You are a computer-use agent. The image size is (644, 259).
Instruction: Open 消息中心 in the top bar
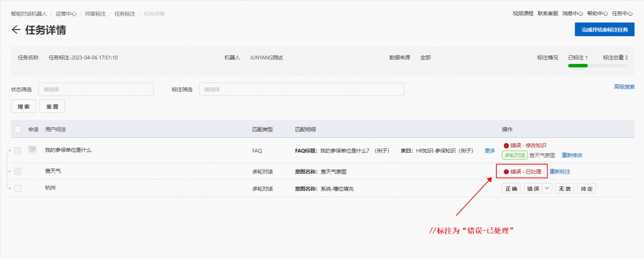[x=573, y=14]
